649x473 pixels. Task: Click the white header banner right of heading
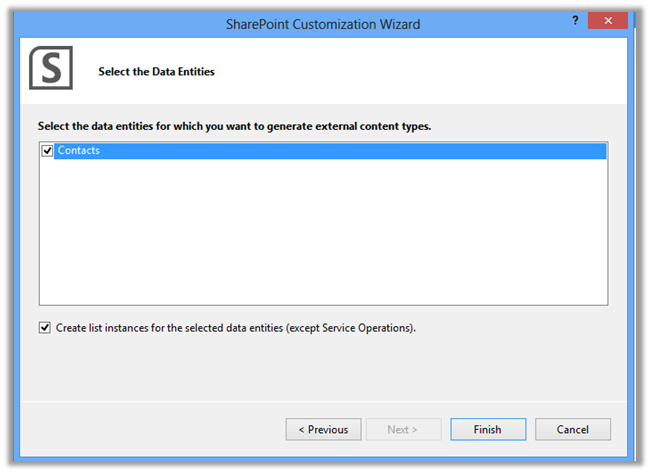420,72
